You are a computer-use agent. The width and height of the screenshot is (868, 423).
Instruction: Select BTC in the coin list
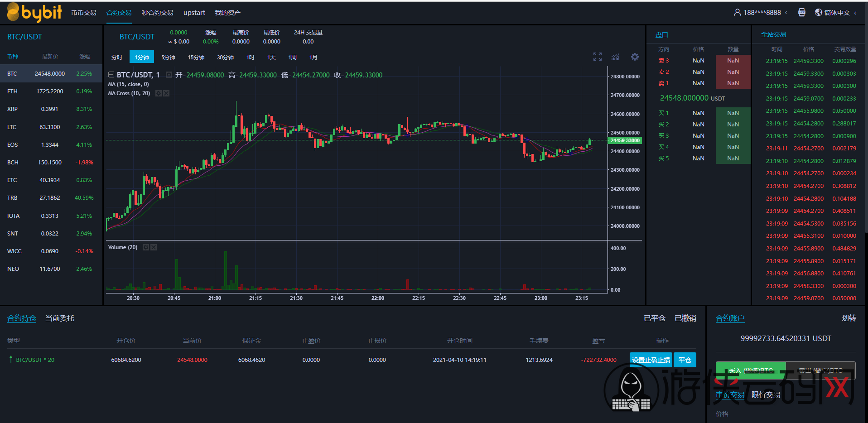51,73
